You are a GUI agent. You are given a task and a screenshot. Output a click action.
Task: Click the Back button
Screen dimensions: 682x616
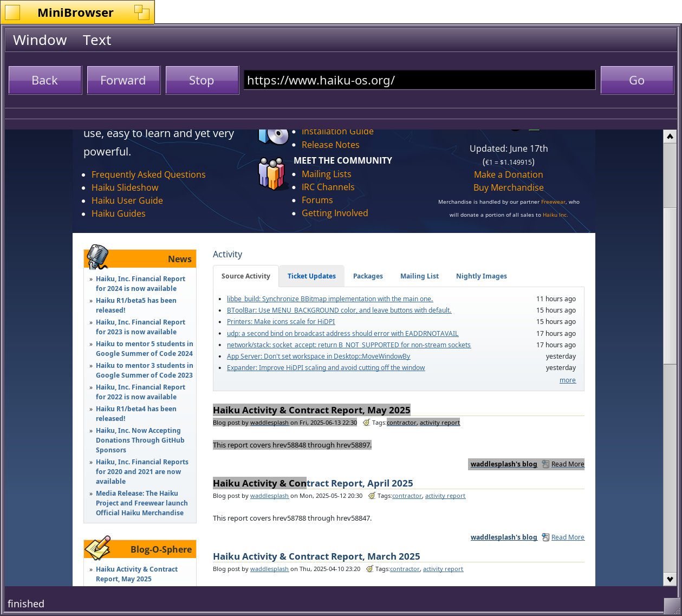tap(45, 80)
